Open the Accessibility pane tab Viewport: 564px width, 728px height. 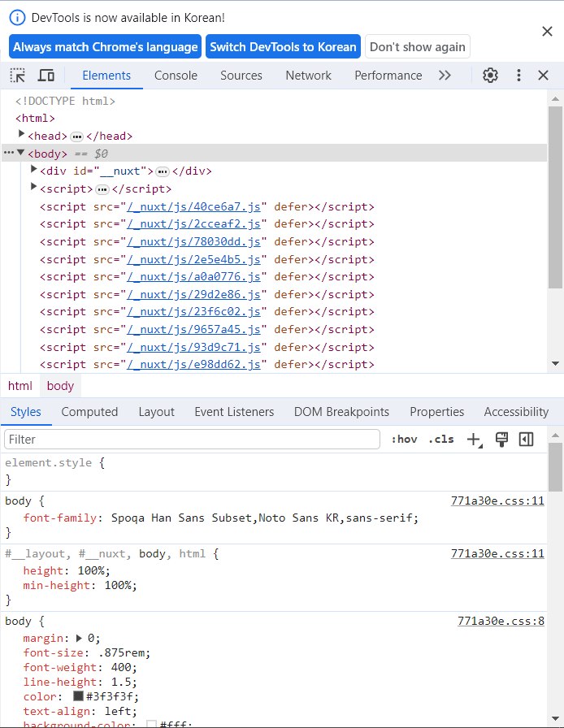(516, 412)
